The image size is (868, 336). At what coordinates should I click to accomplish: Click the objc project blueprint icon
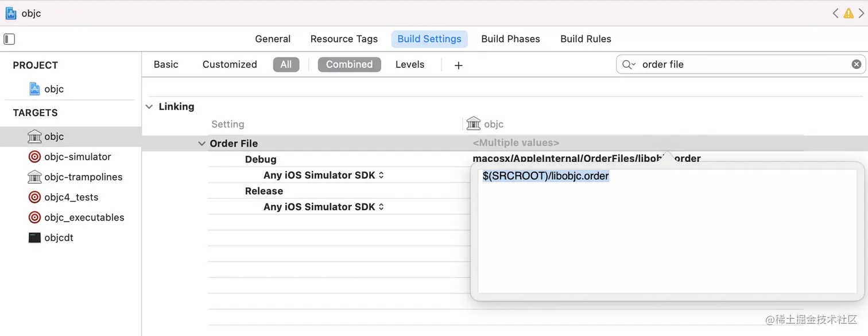pyautogui.click(x=34, y=89)
